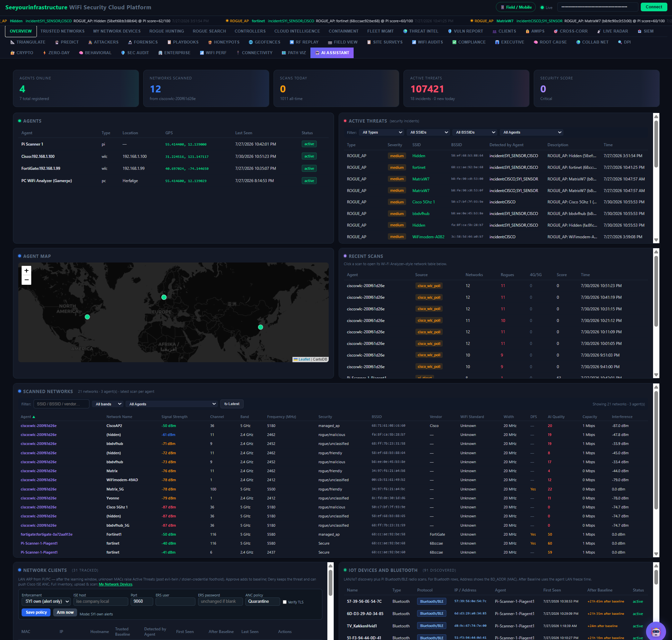Switch to the Controllers tab

[x=250, y=31]
